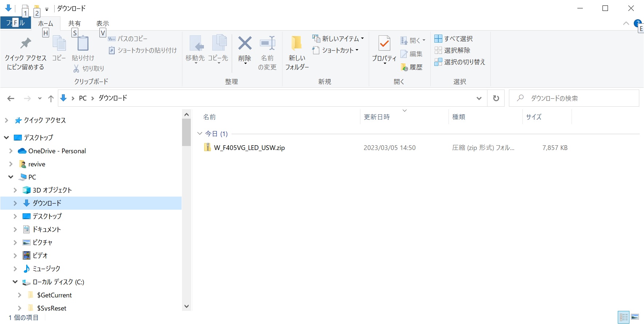Sort by Date modified (更新日時) column

click(x=377, y=117)
